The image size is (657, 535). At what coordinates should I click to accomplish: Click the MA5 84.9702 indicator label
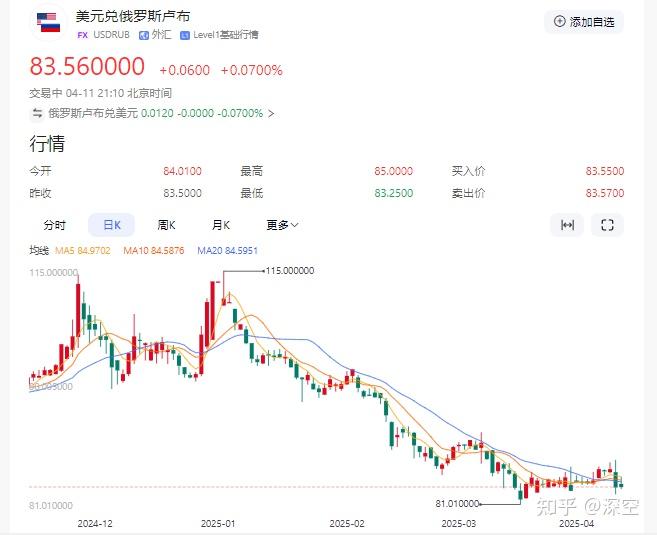point(83,251)
